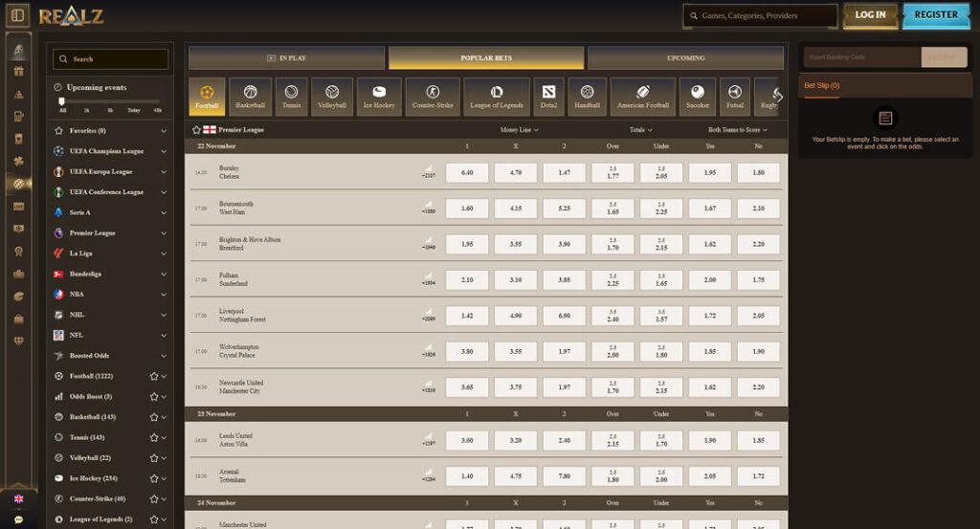Click the Log In button
Image resolution: width=980 pixels, height=529 pixels.
tap(869, 15)
